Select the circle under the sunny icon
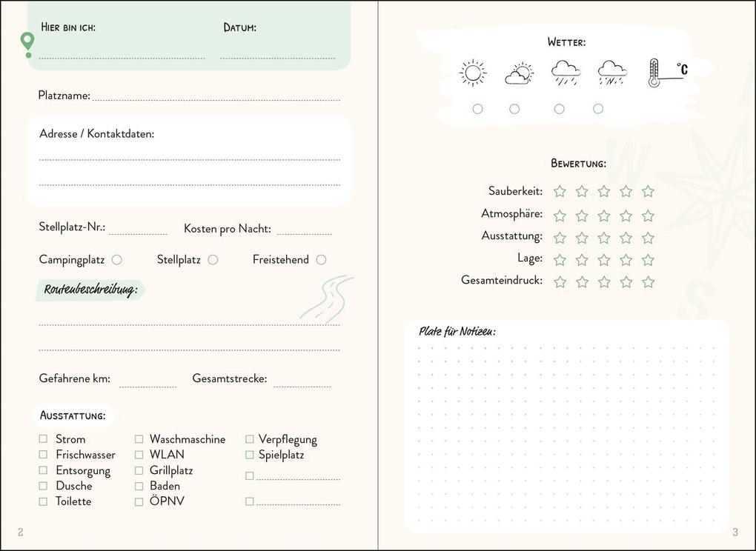Image resolution: width=756 pixels, height=551 pixels. (x=477, y=109)
